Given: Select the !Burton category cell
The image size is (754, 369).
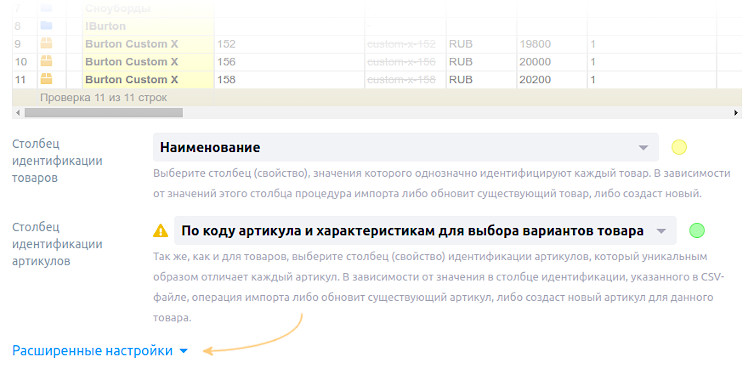Looking at the screenshot, I should 148,26.
